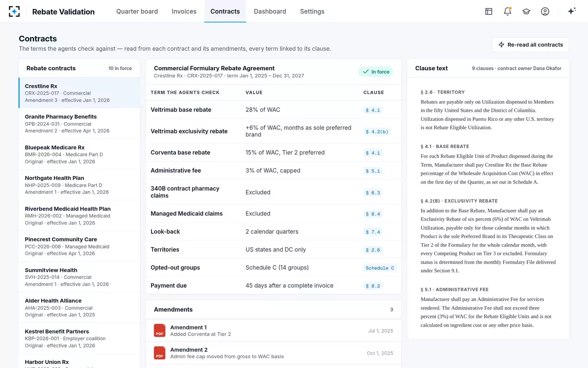Open clause § 2.6 for Territories
This screenshot has width=588, height=368.
pos(373,250)
